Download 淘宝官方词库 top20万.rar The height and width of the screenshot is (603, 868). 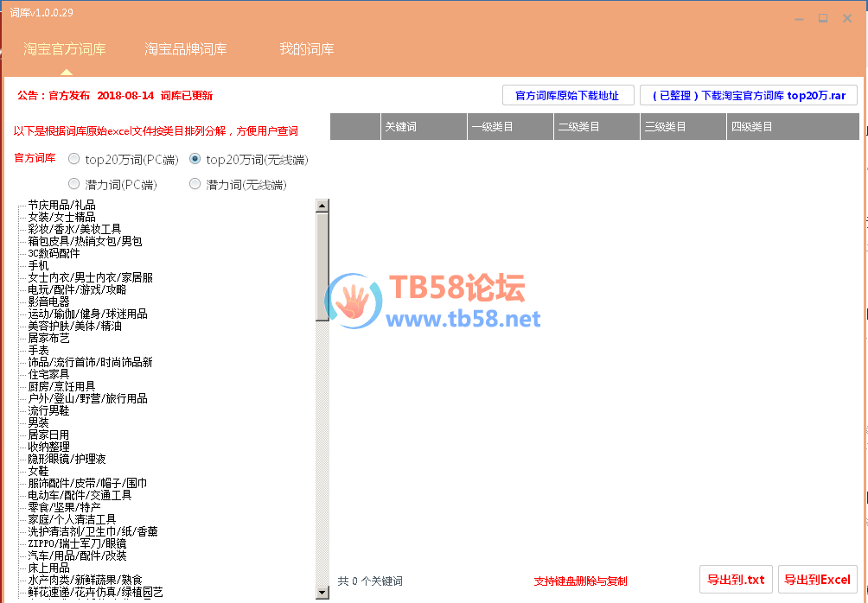749,95
